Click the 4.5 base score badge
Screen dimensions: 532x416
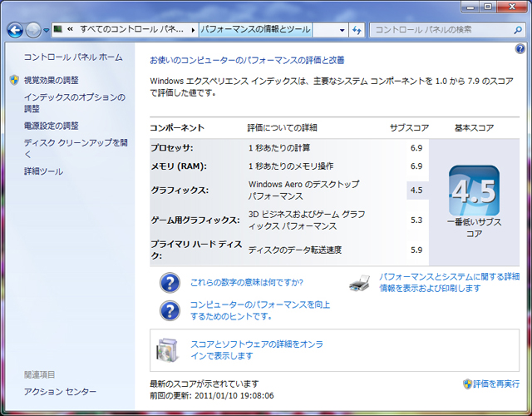474,191
